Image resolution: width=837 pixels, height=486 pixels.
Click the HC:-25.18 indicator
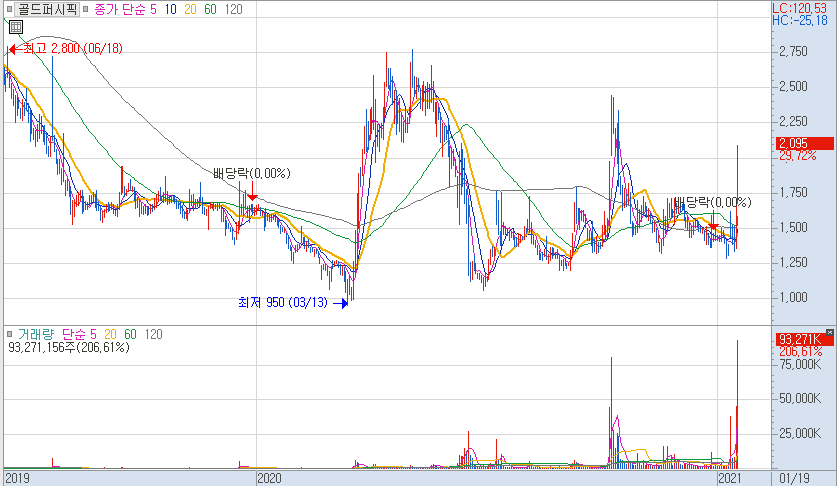click(x=800, y=20)
